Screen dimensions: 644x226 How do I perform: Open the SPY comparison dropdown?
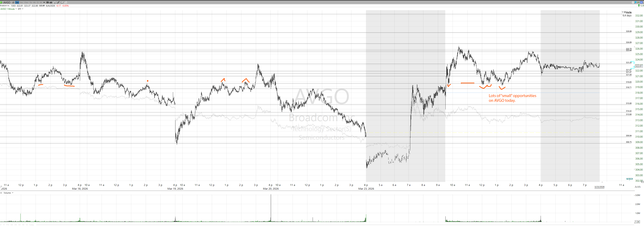tap(22, 9)
